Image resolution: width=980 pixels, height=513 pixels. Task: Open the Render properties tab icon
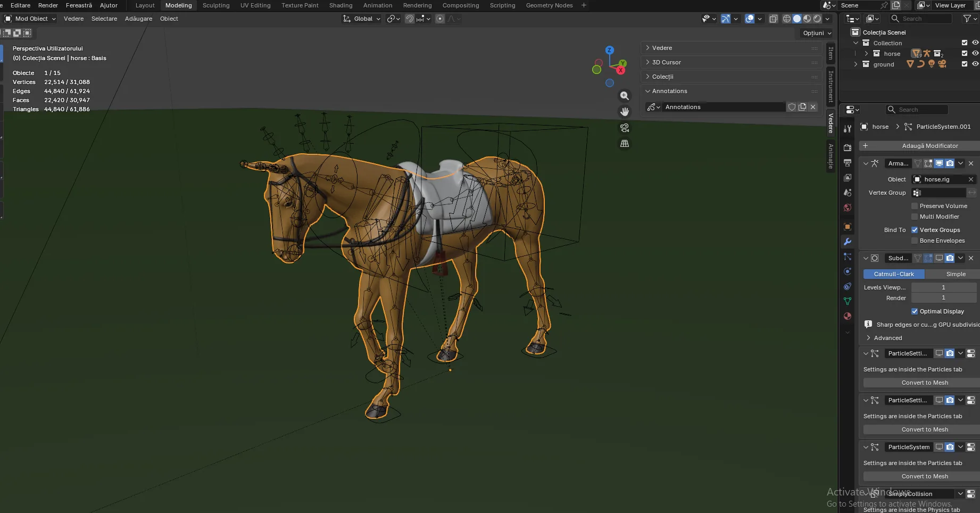click(848, 148)
